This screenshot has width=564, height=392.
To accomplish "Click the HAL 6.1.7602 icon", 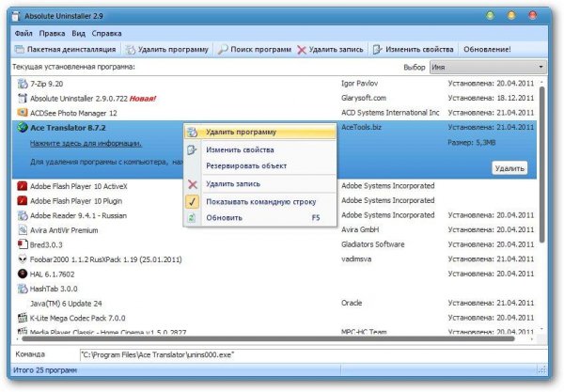I will tap(23, 274).
